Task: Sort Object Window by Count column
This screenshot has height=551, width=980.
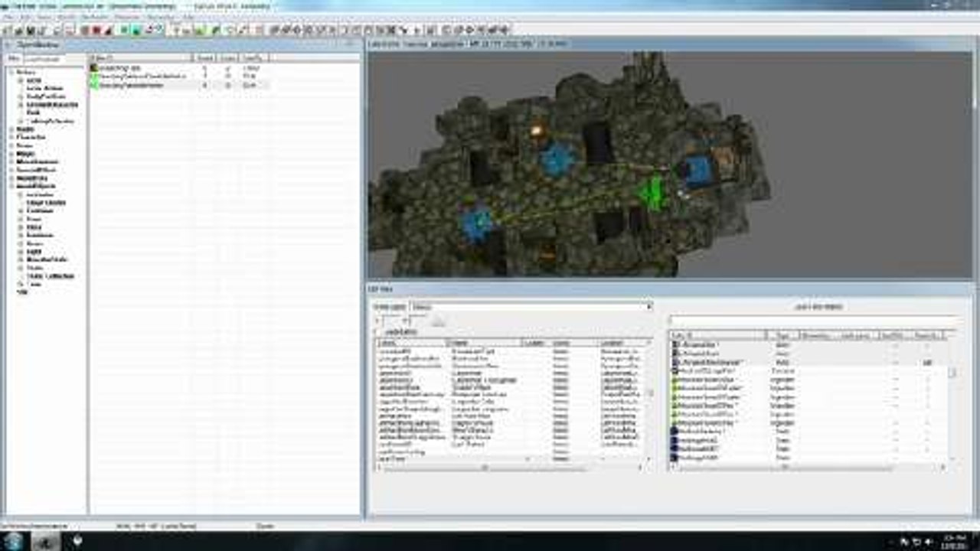Action: [204, 58]
